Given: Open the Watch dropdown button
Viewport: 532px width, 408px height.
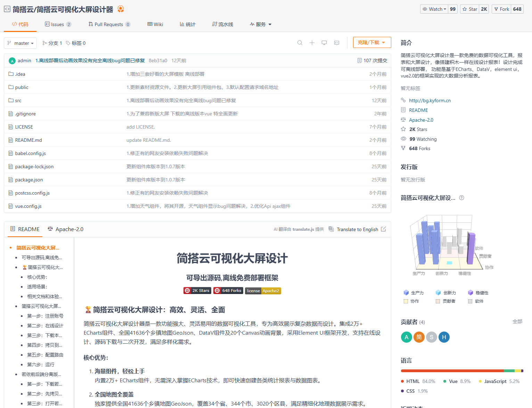Looking at the screenshot, I should point(434,9).
